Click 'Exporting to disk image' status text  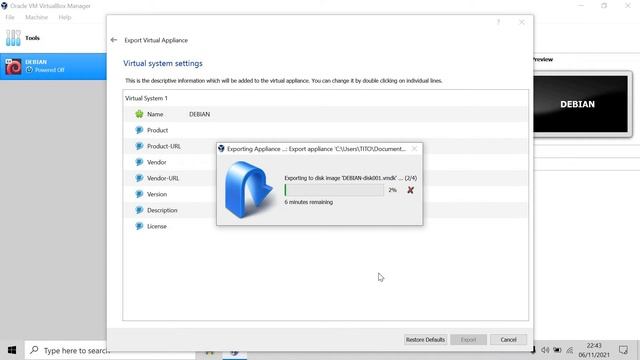coord(351,178)
